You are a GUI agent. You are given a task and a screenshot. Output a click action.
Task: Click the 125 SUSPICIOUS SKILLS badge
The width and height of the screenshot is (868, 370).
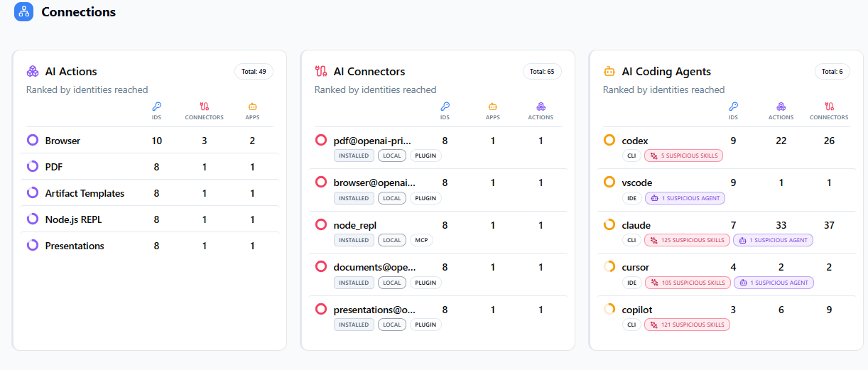tap(687, 240)
